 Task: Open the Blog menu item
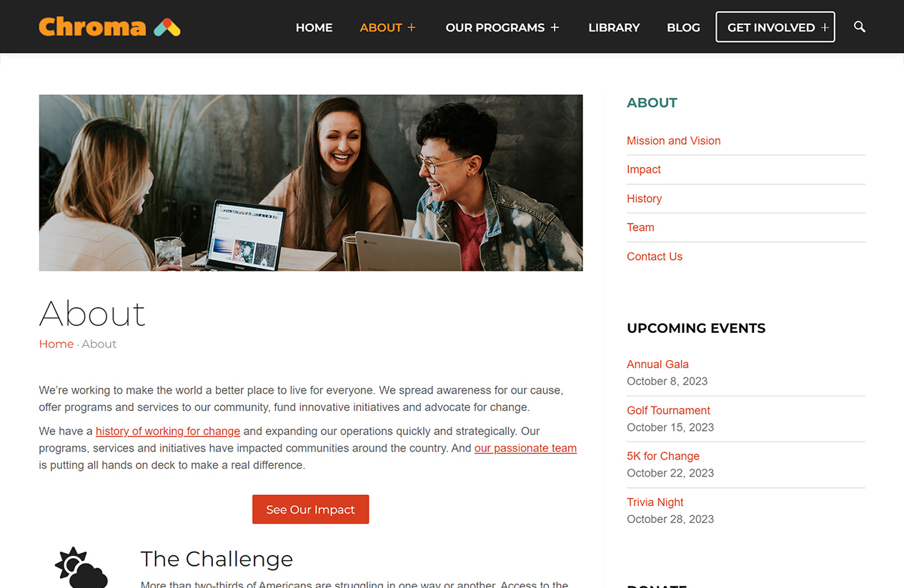coord(683,28)
